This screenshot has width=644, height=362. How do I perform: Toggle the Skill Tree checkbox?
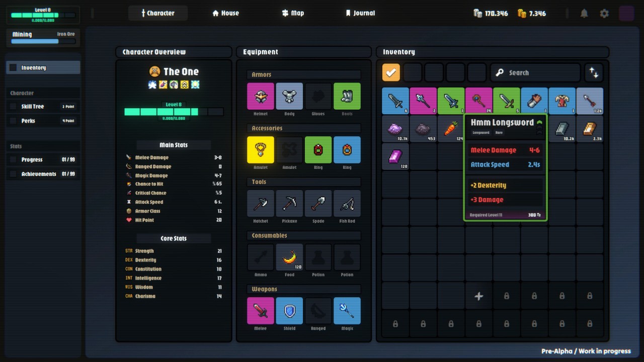[x=14, y=107]
